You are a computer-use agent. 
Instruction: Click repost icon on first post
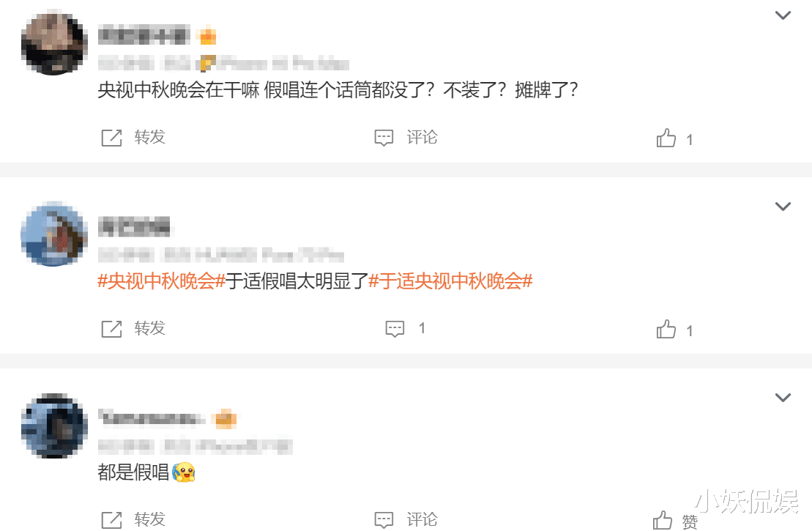click(111, 138)
